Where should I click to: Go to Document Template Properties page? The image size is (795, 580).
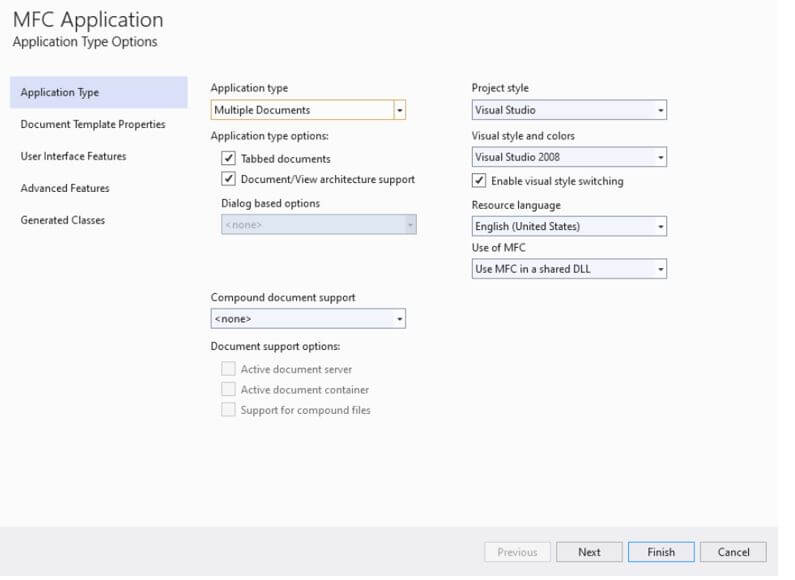[93, 125]
